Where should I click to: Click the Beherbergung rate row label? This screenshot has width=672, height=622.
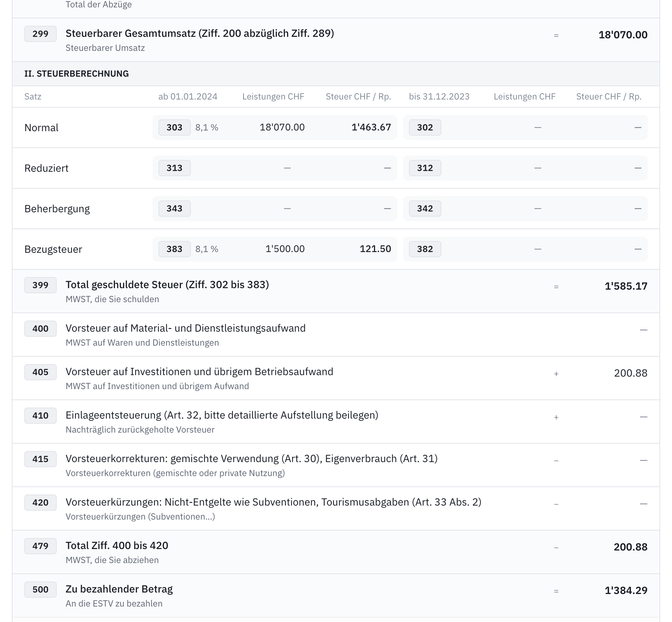[x=57, y=209]
